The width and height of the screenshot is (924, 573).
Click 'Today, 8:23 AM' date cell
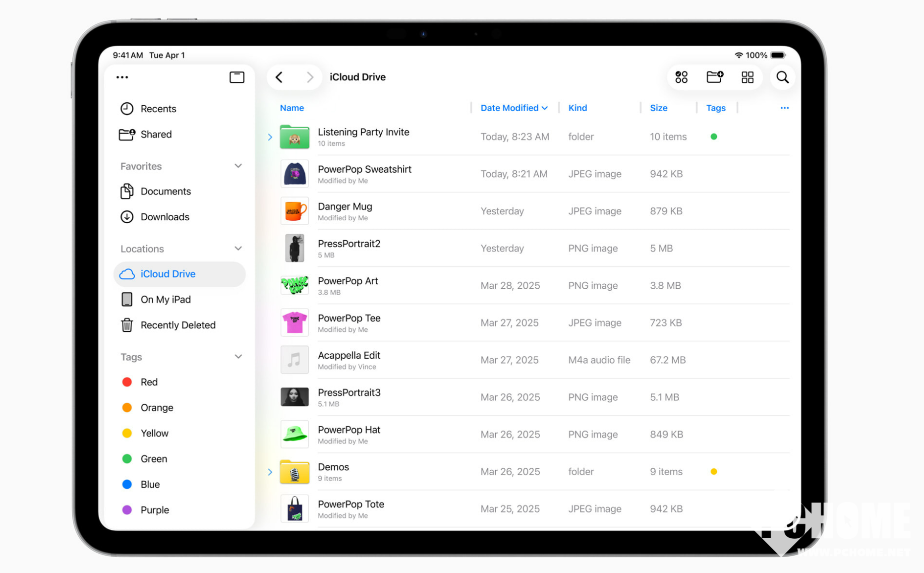[x=515, y=137]
